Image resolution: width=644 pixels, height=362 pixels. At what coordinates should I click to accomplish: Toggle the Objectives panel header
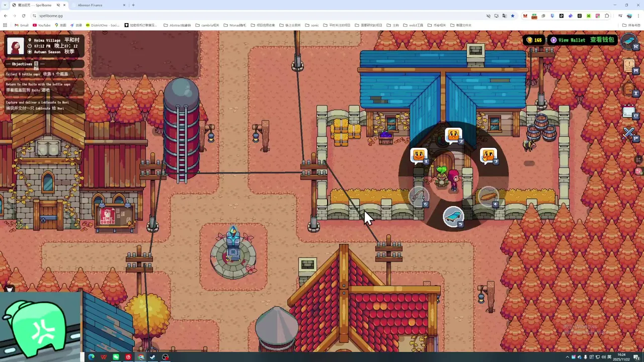click(43, 64)
